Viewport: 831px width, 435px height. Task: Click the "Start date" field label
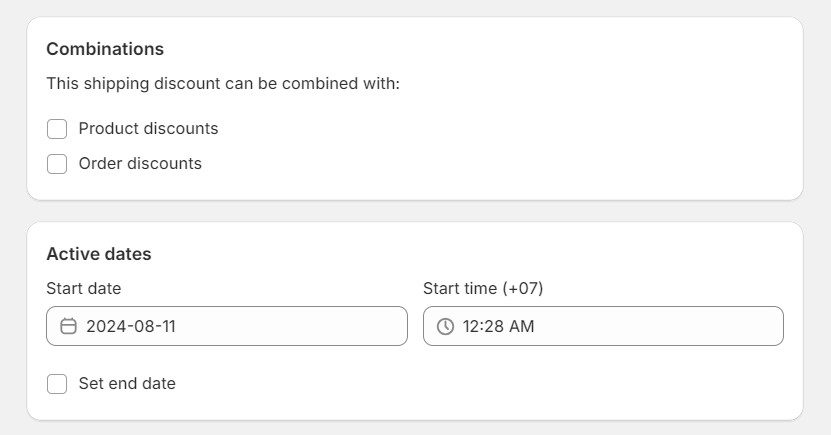click(83, 288)
